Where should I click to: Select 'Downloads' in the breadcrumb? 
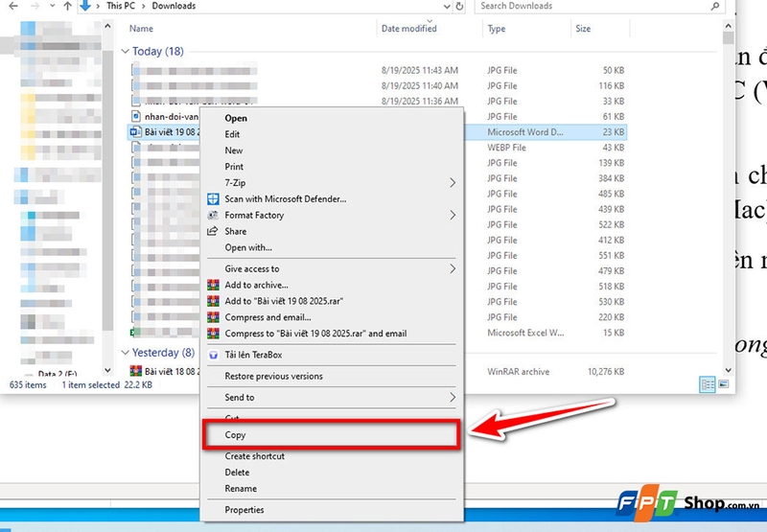174,6
